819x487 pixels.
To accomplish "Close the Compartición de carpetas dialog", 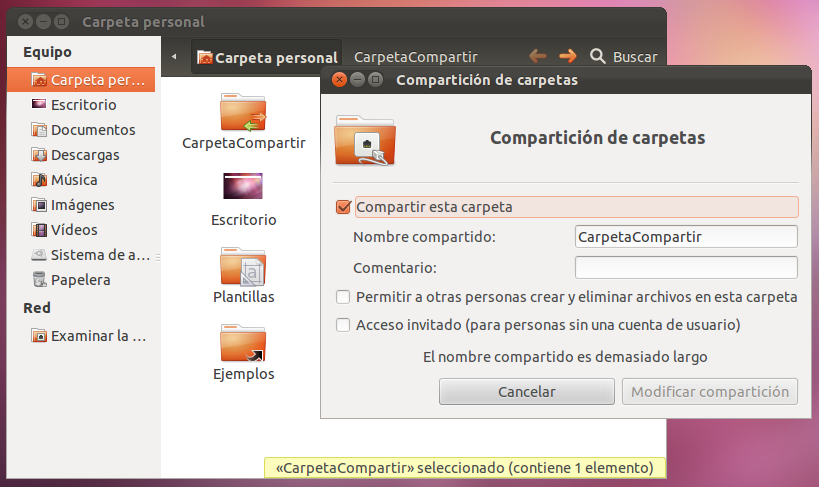I will point(340,79).
